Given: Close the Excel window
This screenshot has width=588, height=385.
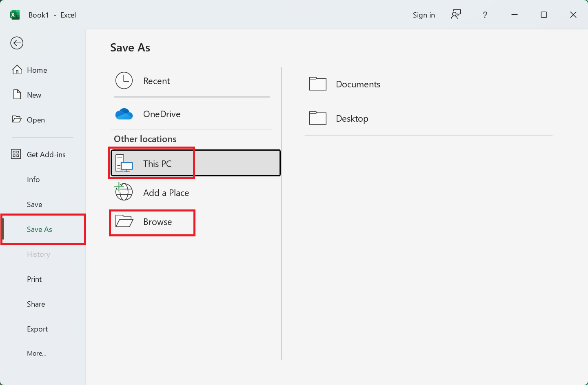Looking at the screenshot, I should 573,15.
